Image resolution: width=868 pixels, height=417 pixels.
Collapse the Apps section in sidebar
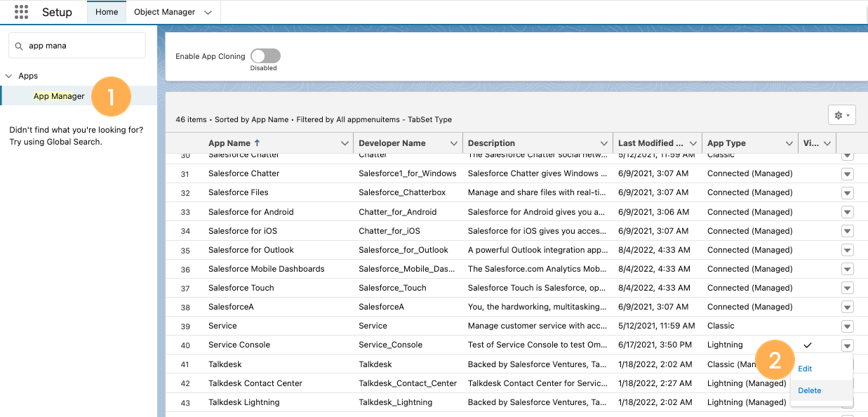pos(9,76)
